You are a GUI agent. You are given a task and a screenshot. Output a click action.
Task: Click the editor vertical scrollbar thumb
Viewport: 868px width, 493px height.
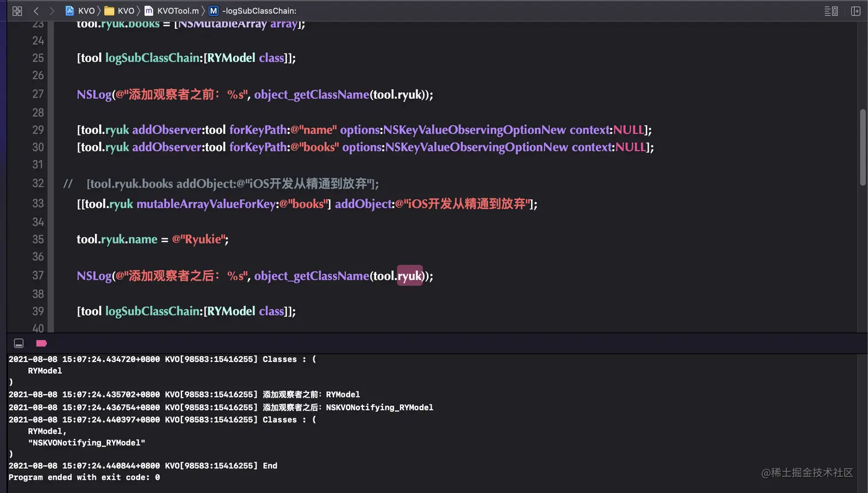[862, 147]
